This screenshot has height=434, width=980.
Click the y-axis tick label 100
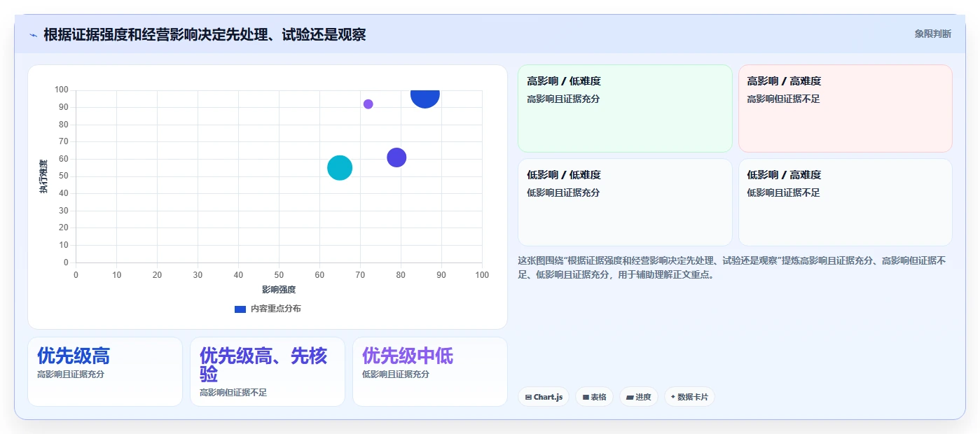point(62,90)
